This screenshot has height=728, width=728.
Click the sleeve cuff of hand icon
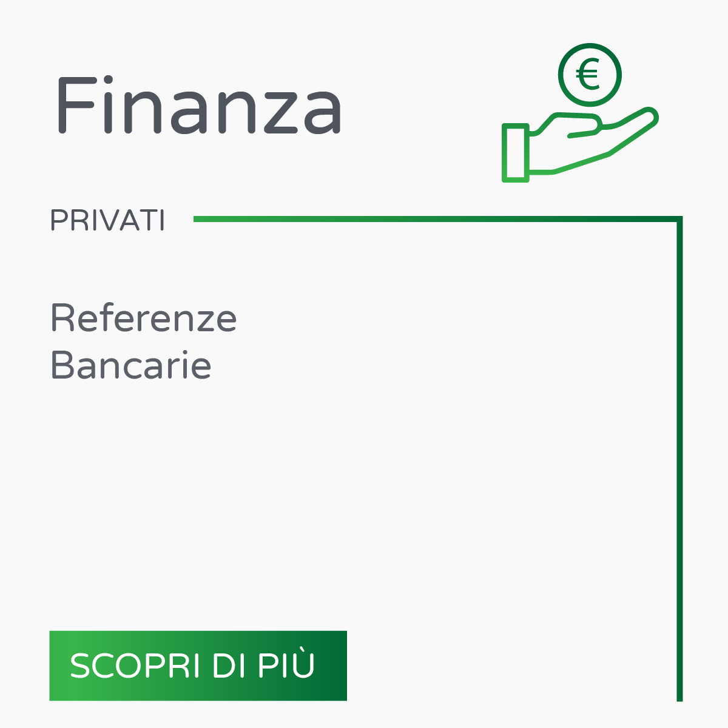[x=516, y=153]
